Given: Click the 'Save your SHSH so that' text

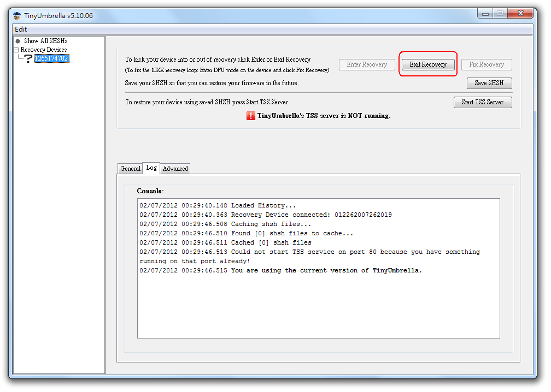Looking at the screenshot, I should pyautogui.click(x=212, y=83).
